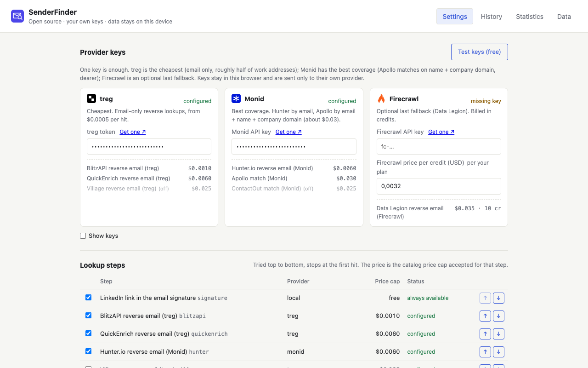Screen dimensions: 588x368
Task: Follow Firecrawl API key Get one link
Action: pyautogui.click(x=441, y=132)
